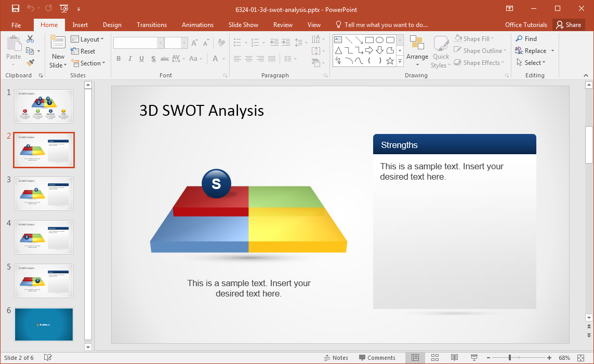Click the Format Painter brush icon
594x364 pixels.
tap(30, 63)
